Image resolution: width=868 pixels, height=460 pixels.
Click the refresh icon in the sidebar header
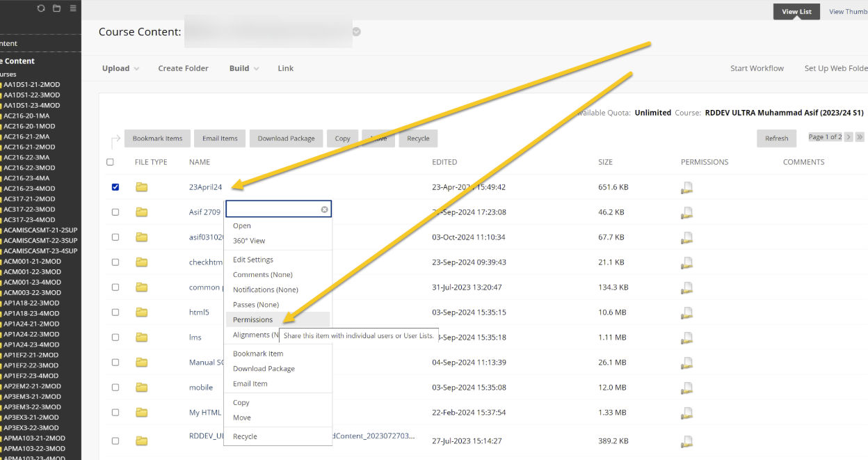(x=41, y=8)
